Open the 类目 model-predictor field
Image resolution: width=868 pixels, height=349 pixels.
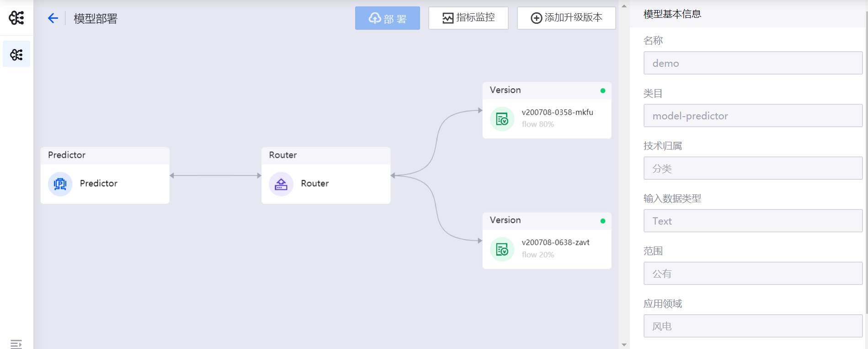752,116
